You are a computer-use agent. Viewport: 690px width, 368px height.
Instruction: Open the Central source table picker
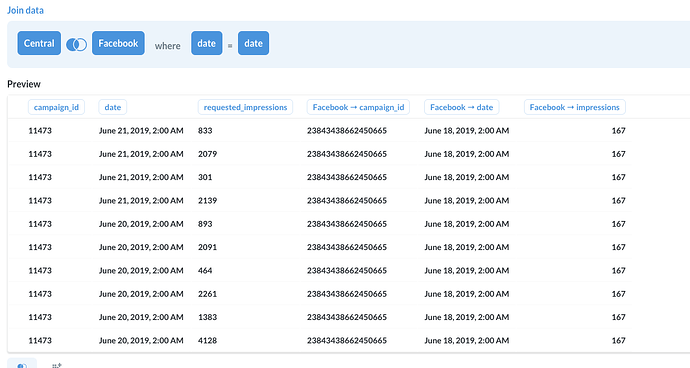point(39,43)
